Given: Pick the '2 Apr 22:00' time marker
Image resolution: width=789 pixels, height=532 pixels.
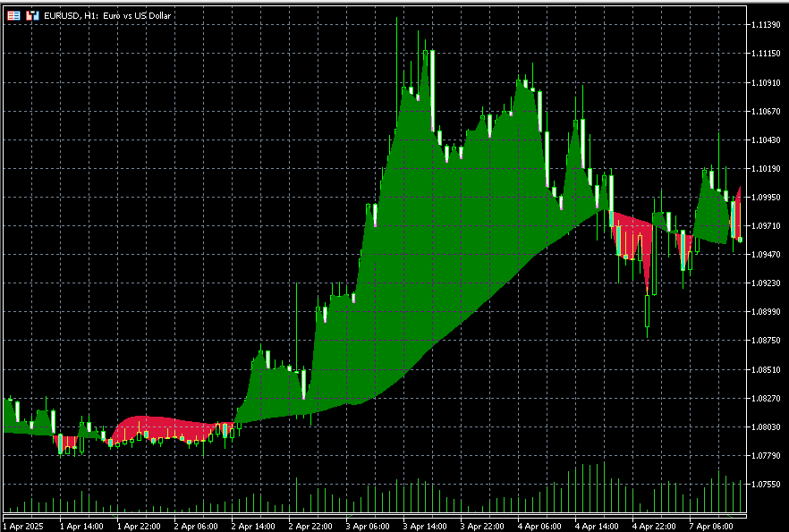Looking at the screenshot, I should pos(310,526).
